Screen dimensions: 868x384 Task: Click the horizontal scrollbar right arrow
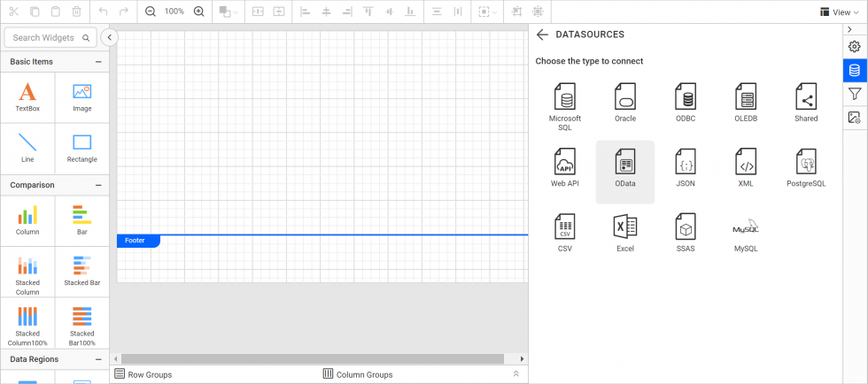tap(522, 359)
